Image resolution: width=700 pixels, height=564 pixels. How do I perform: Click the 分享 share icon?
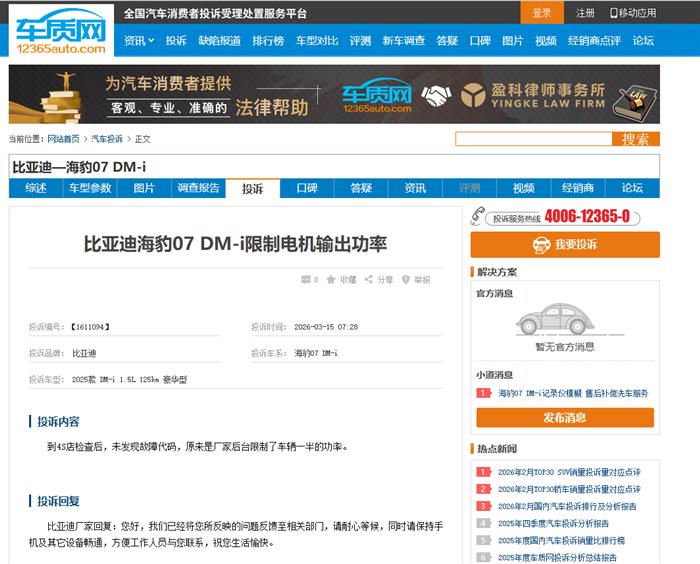[x=369, y=280]
